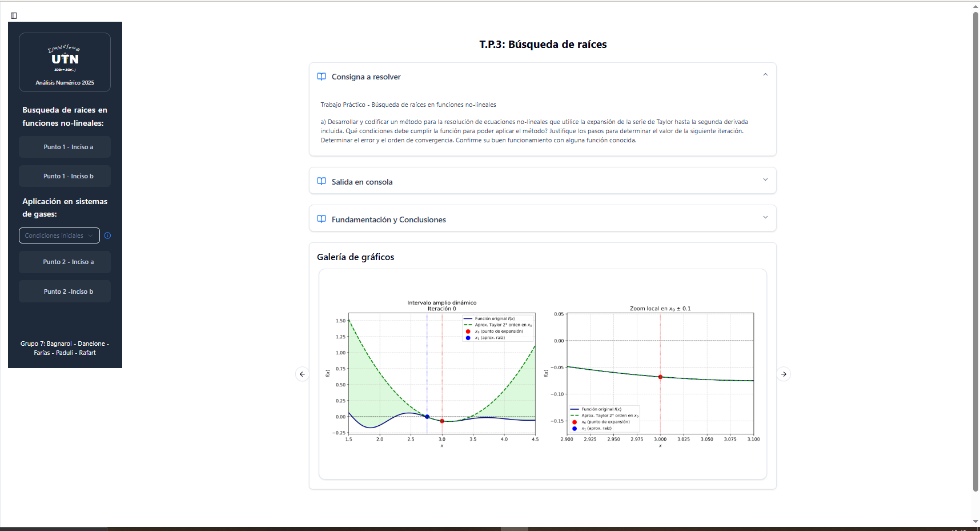The image size is (980, 531).
Task: Click the Zoom local plot
Action: (x=660, y=374)
